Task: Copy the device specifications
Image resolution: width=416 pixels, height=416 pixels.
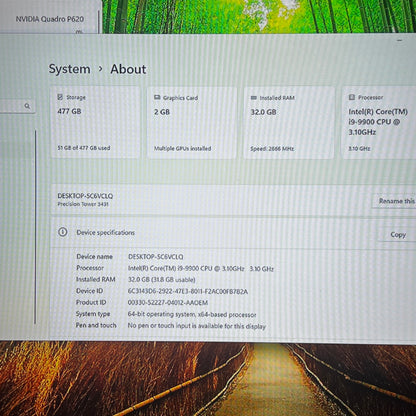Action: pos(397,235)
